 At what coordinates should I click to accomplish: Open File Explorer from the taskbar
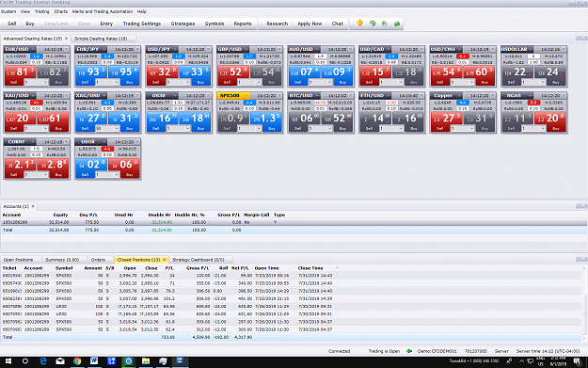[x=146, y=361]
